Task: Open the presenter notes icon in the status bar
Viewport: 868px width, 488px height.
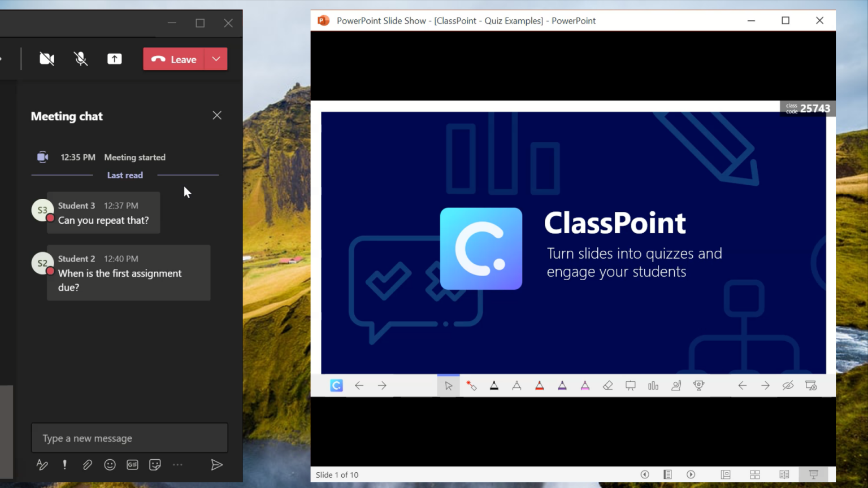Action: (667, 474)
